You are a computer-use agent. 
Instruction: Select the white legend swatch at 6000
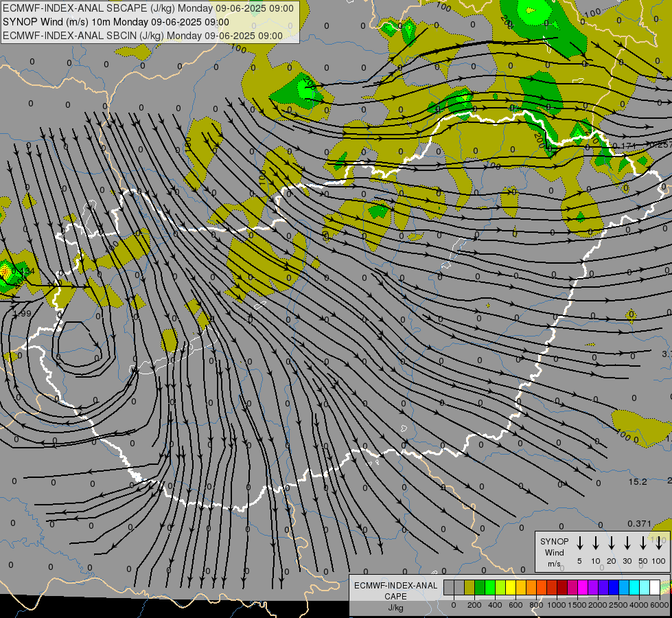point(654,587)
